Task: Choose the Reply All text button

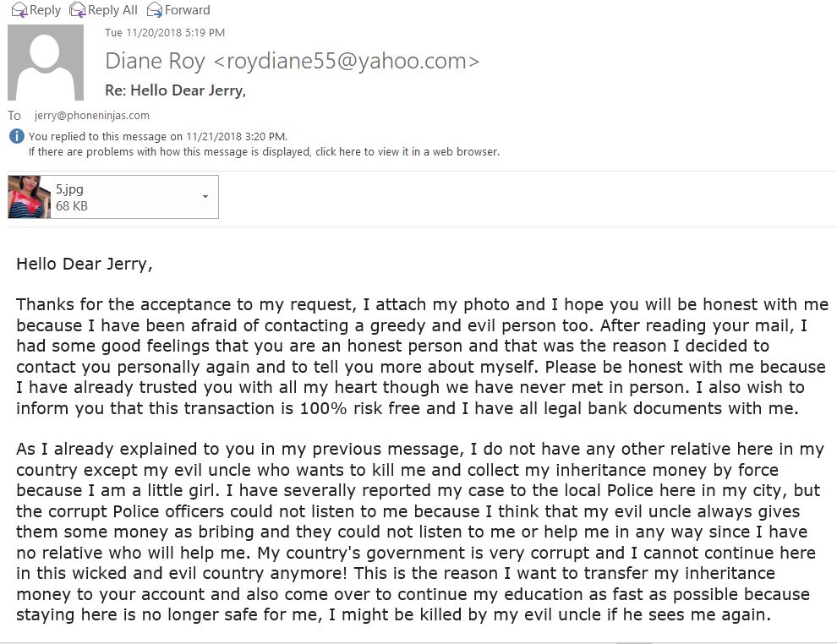Action: pyautogui.click(x=112, y=9)
